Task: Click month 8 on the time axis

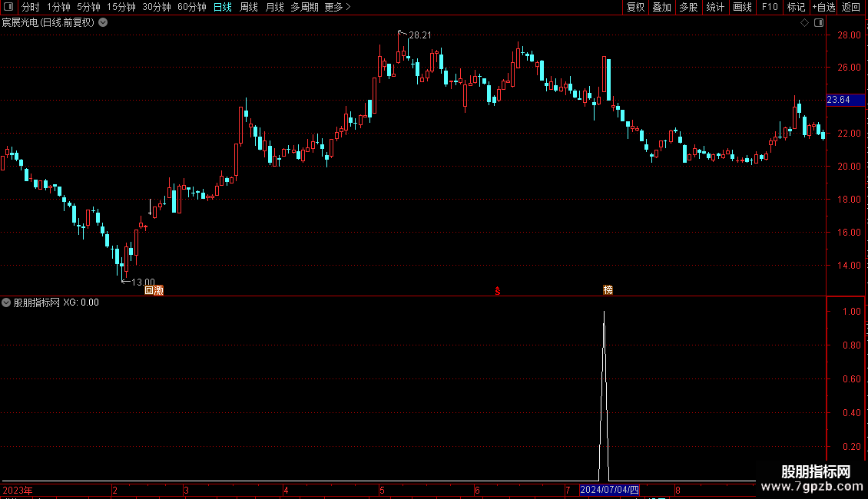Action: pyautogui.click(x=678, y=490)
